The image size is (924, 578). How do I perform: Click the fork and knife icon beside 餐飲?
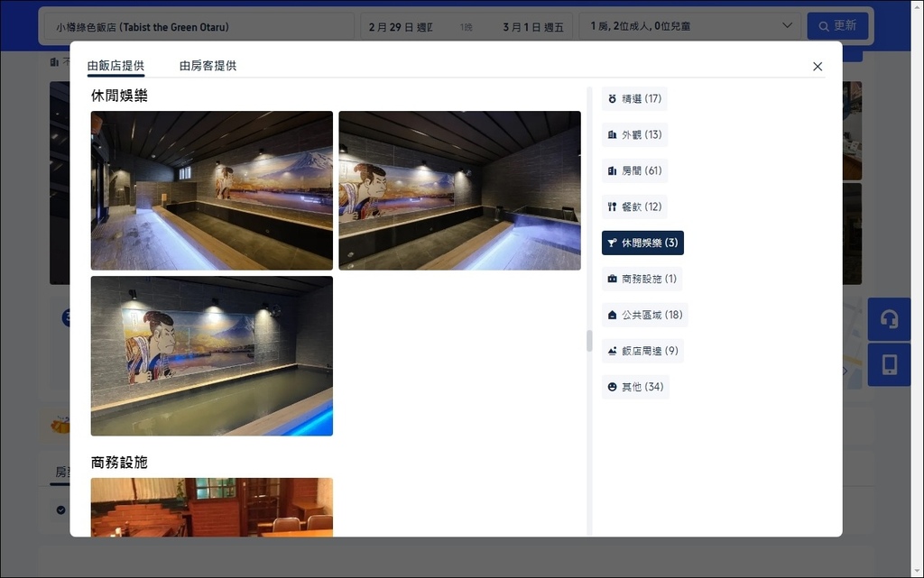(x=613, y=206)
